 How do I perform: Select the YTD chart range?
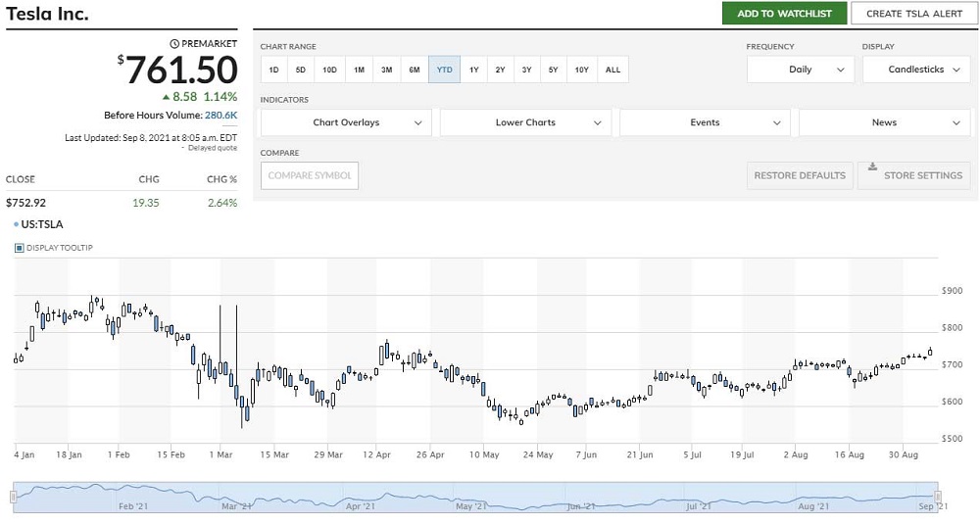point(444,70)
